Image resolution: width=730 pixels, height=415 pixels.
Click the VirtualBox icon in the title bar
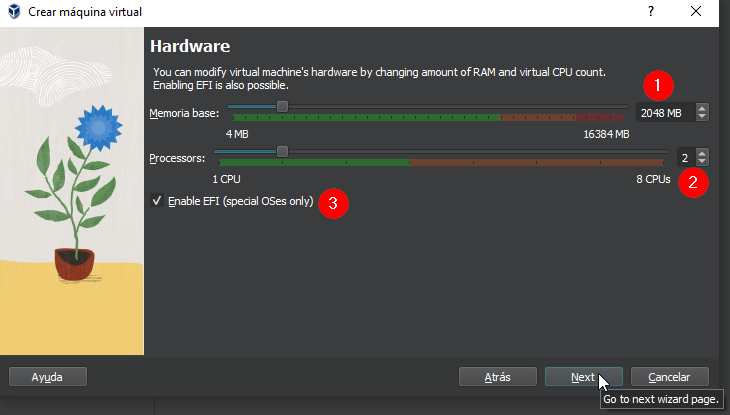coord(13,12)
